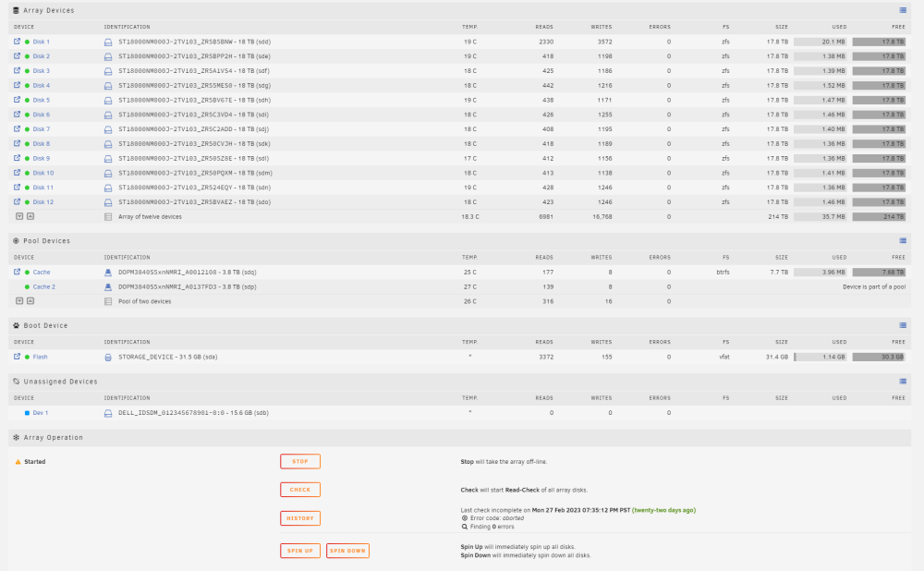This screenshot has width=924, height=571.
Task: Click the green status dot of Disk 2
Action: (x=27, y=56)
